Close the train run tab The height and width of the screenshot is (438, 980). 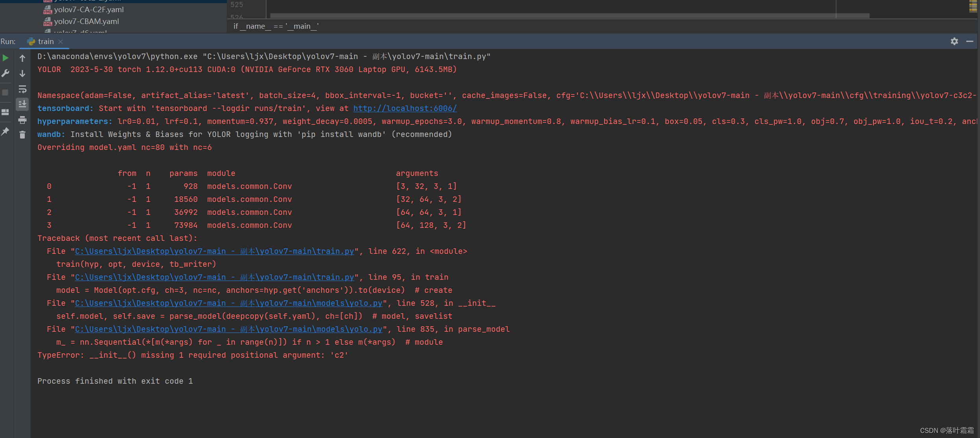(x=61, y=41)
